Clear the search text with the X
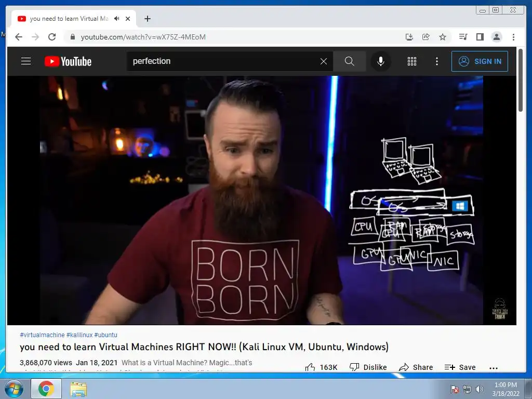 point(324,61)
